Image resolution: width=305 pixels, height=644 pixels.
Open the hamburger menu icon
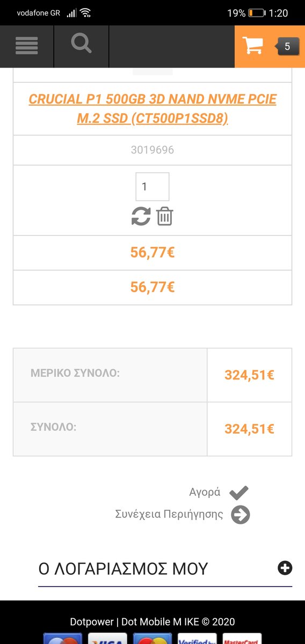(x=26, y=46)
